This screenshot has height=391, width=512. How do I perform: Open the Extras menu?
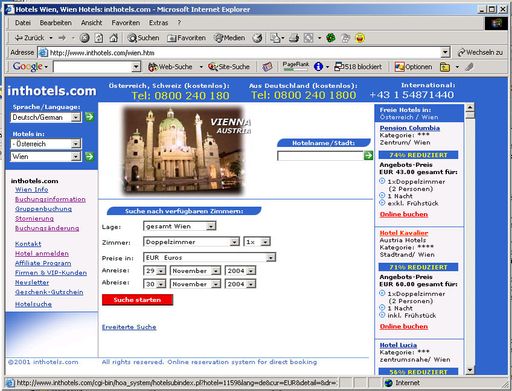click(158, 23)
